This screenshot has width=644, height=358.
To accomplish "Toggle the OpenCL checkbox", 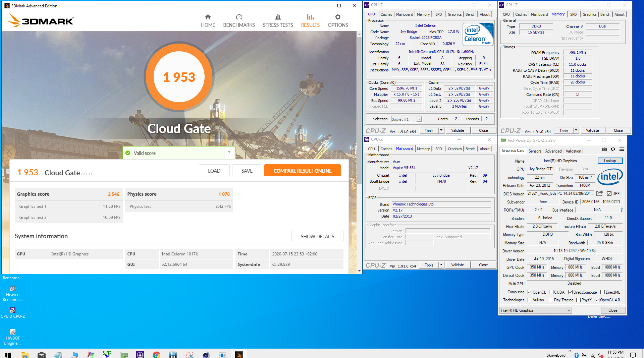I will 530,292.
